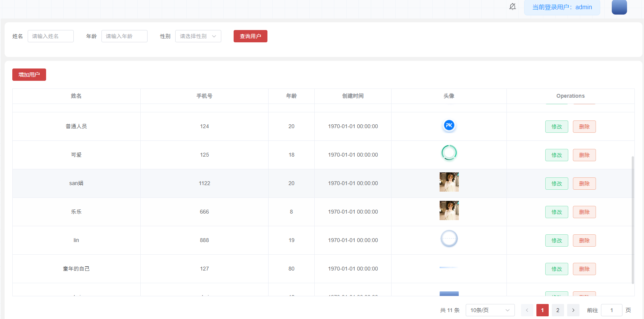Screen dimensions: 644x319
Task: Open the 10条/页 page size dropdown
Action: (490, 310)
